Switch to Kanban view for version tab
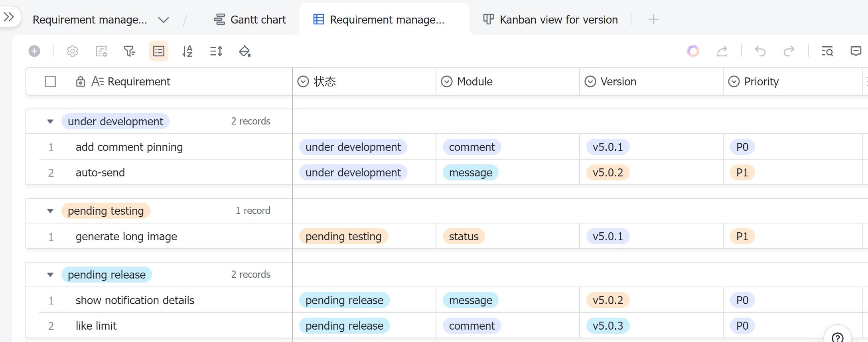Image resolution: width=868 pixels, height=342 pixels. point(550,20)
